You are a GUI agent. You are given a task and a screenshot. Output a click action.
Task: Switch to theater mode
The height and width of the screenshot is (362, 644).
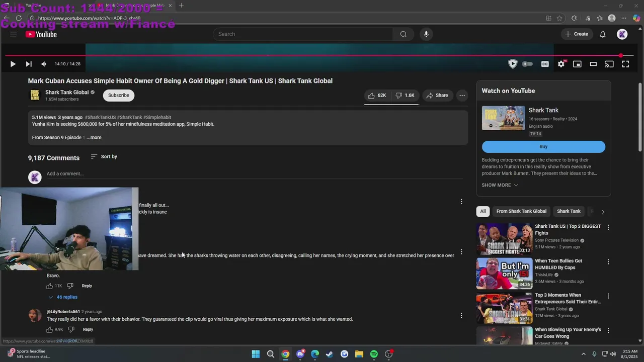(x=593, y=64)
